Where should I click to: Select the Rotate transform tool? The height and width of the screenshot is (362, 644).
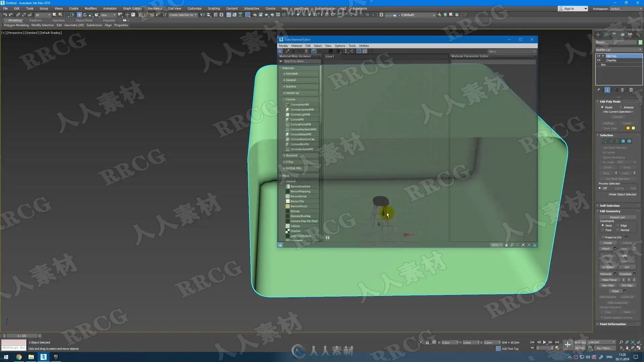pos(85,15)
